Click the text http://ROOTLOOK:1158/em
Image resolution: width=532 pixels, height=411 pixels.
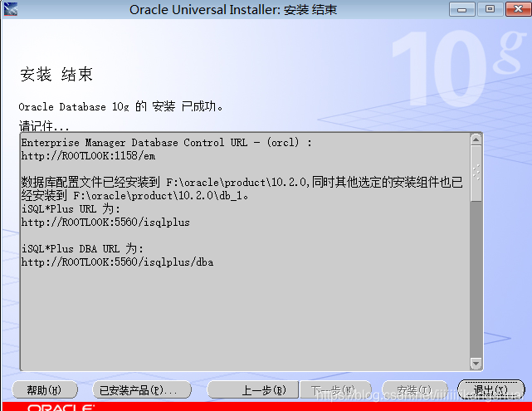pos(88,156)
